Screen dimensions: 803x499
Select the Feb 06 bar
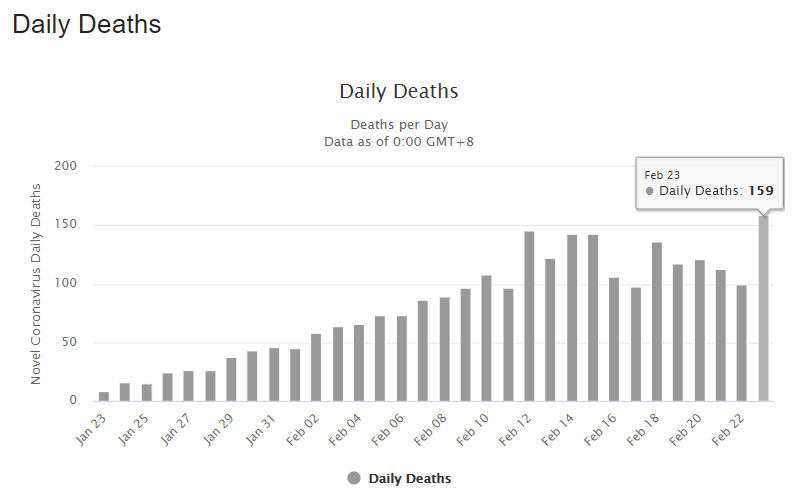(401, 358)
